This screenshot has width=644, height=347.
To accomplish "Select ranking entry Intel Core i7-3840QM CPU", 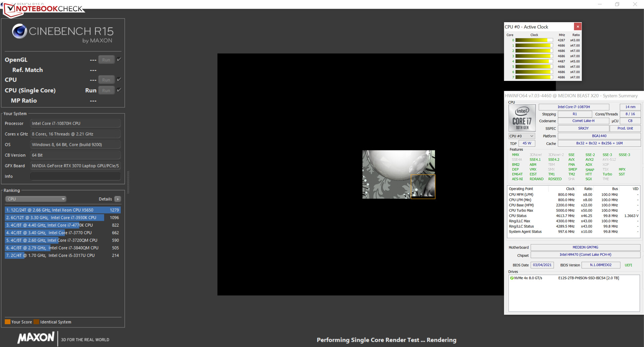I will pos(63,248).
